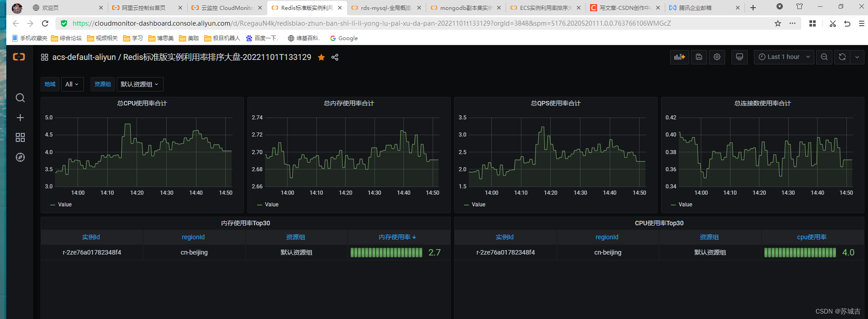Open the 百度一下 bookmark
Screen dimensions: 868x319
coord(262,38)
